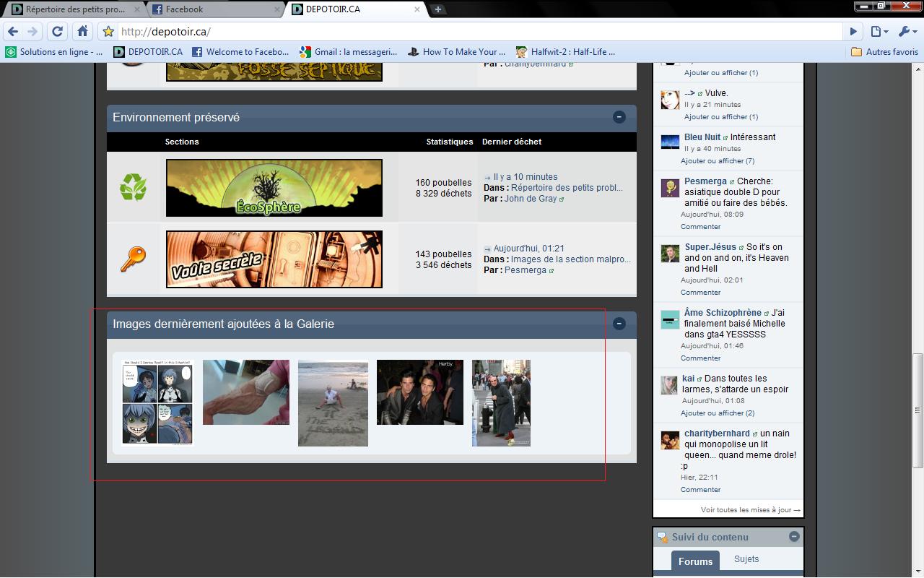
Task: Open Pesmerga's status profile link
Action: coord(705,181)
